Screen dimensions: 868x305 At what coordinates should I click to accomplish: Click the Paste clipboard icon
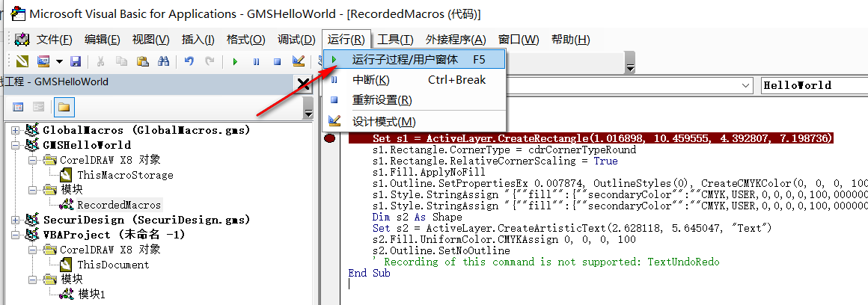142,61
